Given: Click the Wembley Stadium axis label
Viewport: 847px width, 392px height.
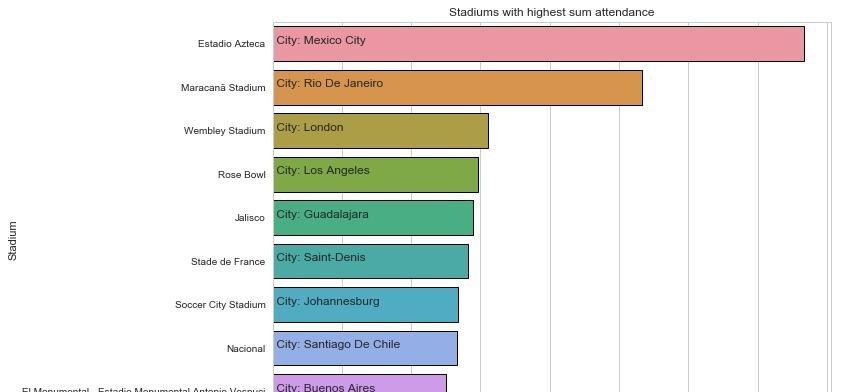Looking at the screenshot, I should 224,131.
